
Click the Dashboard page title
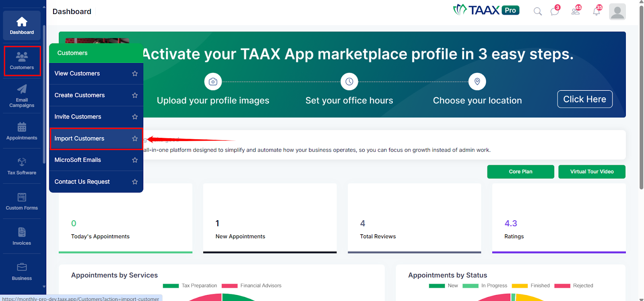coord(72,12)
